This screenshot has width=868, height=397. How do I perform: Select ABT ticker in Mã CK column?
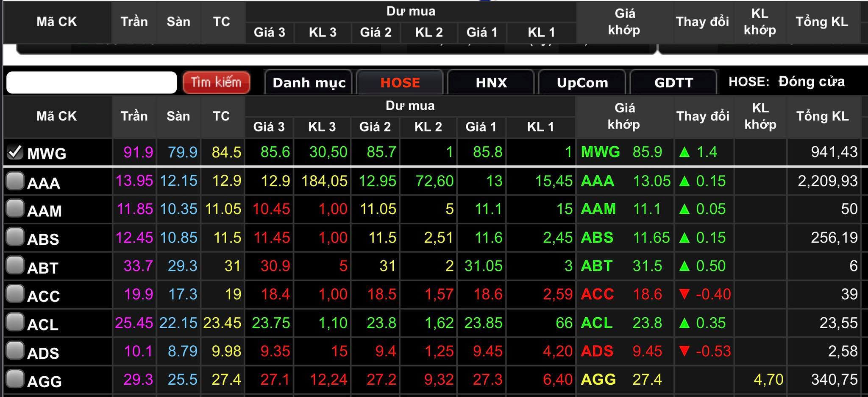43,268
